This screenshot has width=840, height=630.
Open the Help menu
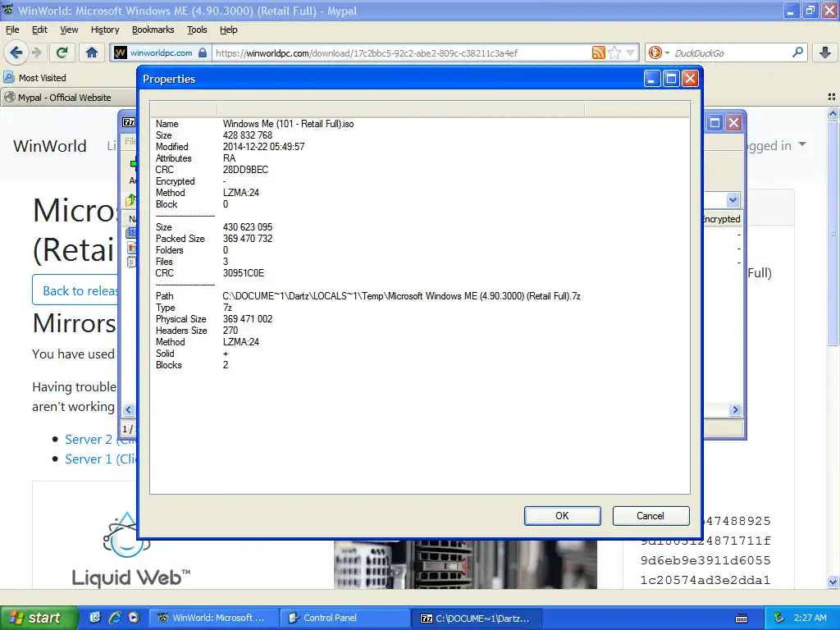click(228, 30)
